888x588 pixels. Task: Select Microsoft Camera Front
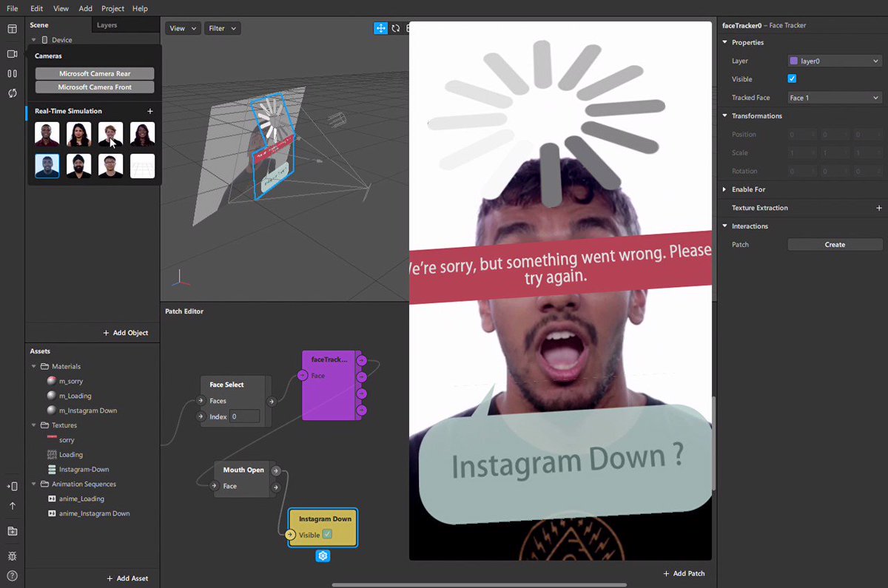click(95, 87)
